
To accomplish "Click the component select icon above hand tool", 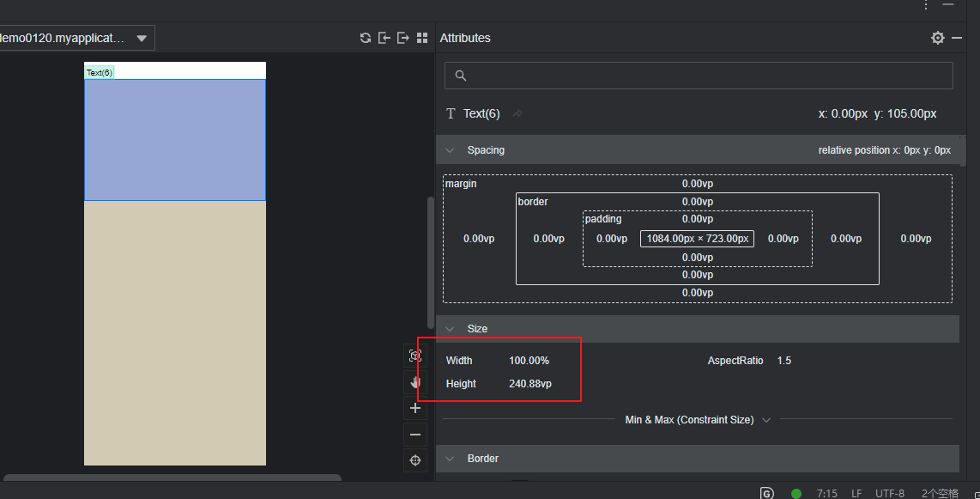I will (x=415, y=356).
